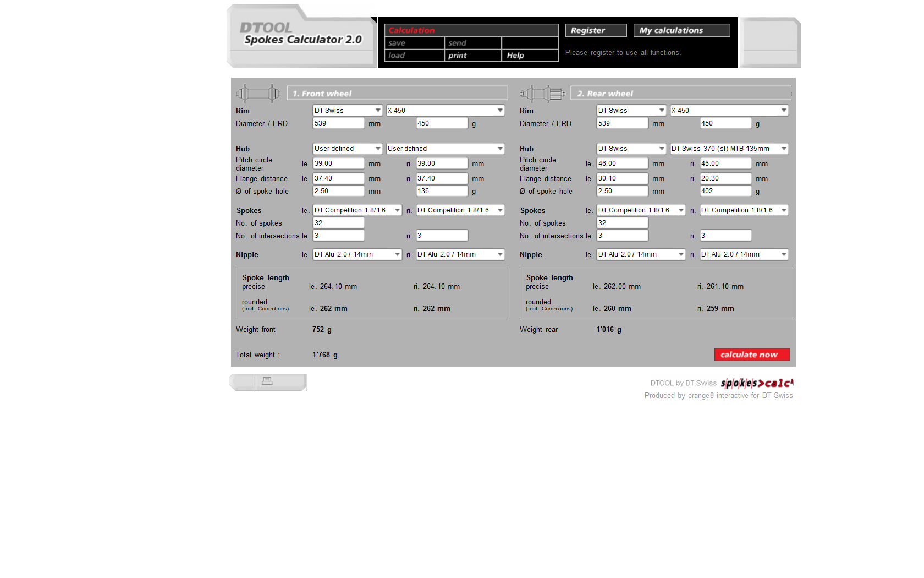Screen dimensions: 924x578
Task: Expand rear hub model DT Swiss 370 dropdown
Action: 729,149
